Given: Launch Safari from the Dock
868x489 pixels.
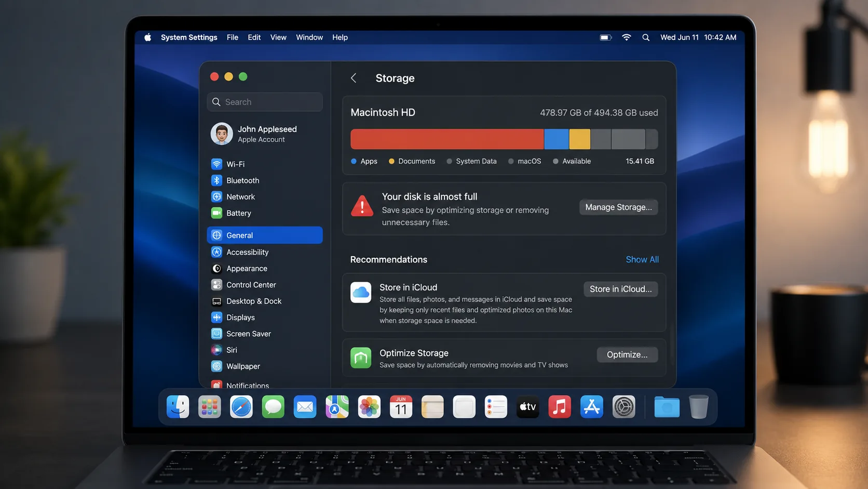Looking at the screenshot, I should 241,407.
